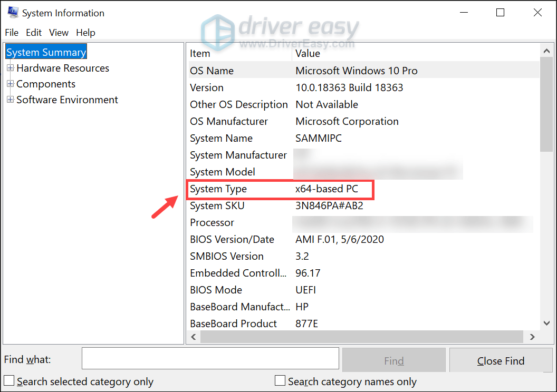Enable Search selected category only
The image size is (557, 392).
[8, 381]
